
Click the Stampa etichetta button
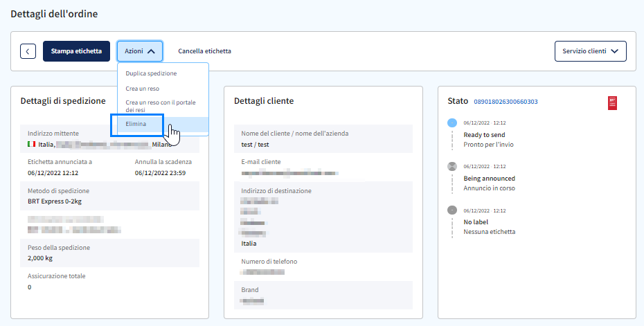[76, 51]
